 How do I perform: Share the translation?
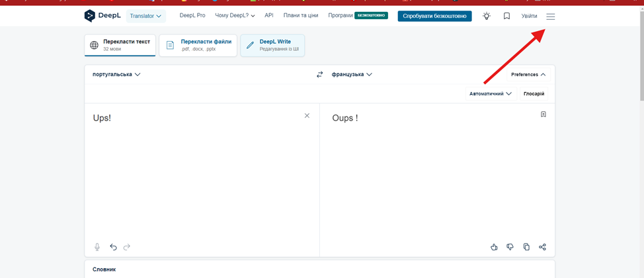tap(543, 247)
